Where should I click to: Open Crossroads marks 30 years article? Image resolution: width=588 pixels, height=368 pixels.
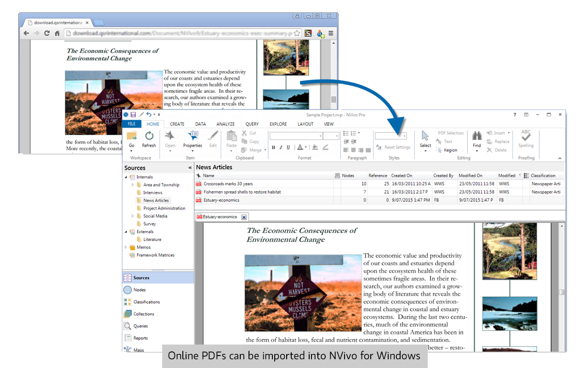(228, 184)
